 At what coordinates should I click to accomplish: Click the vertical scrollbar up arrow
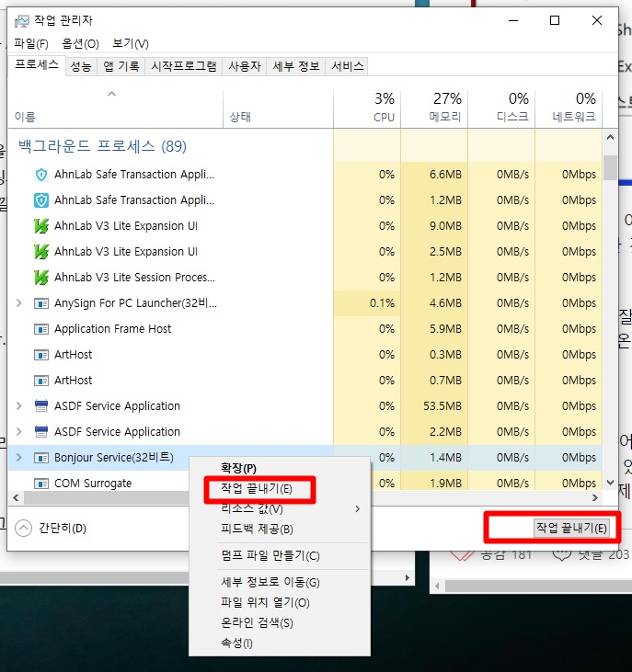tap(611, 138)
